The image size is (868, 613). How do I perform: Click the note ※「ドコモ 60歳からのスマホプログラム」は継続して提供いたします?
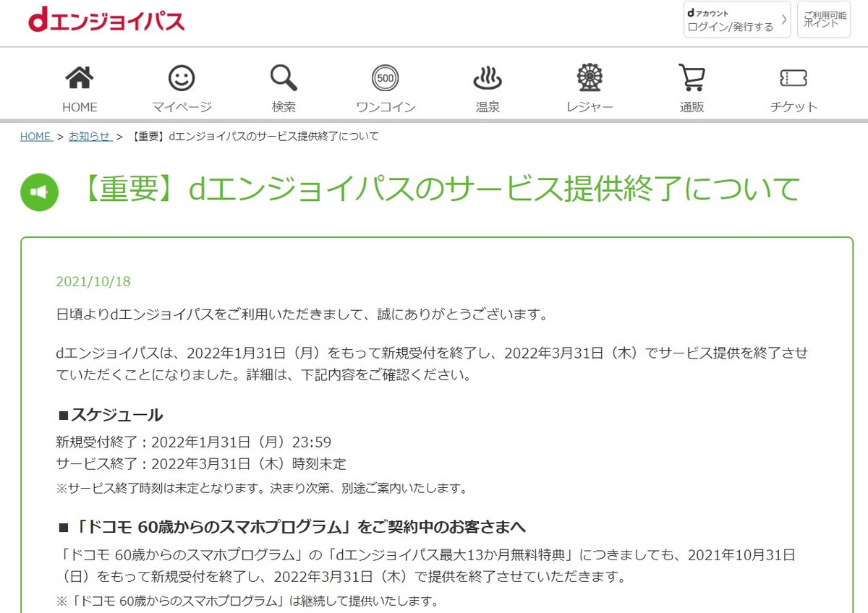(247, 601)
